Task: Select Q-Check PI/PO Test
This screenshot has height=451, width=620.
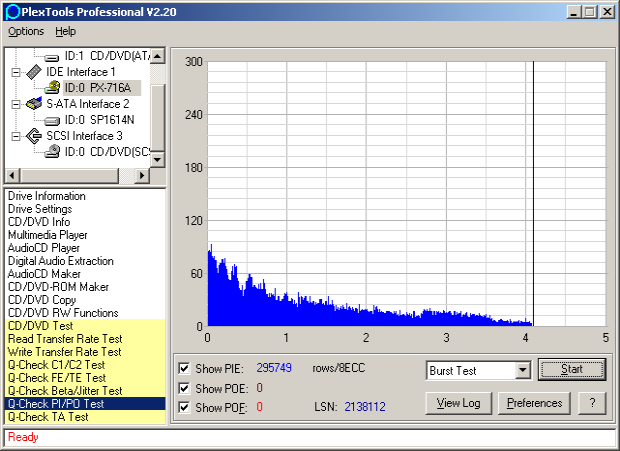Action: (85, 404)
